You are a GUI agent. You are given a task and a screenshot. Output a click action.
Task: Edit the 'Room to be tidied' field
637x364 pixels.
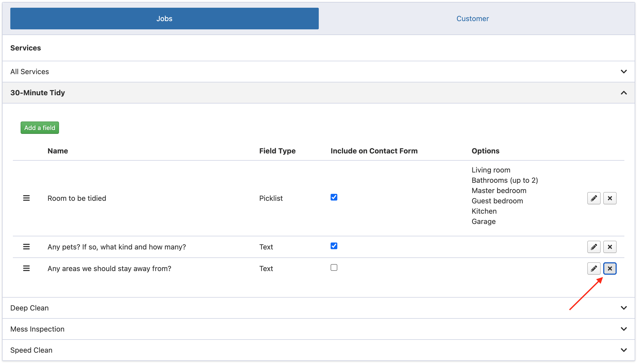pyautogui.click(x=594, y=198)
